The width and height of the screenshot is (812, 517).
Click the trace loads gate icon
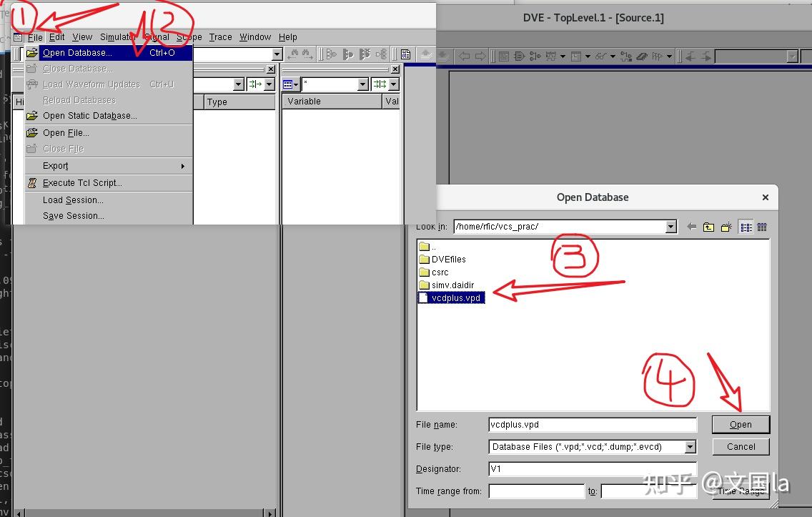[348, 54]
